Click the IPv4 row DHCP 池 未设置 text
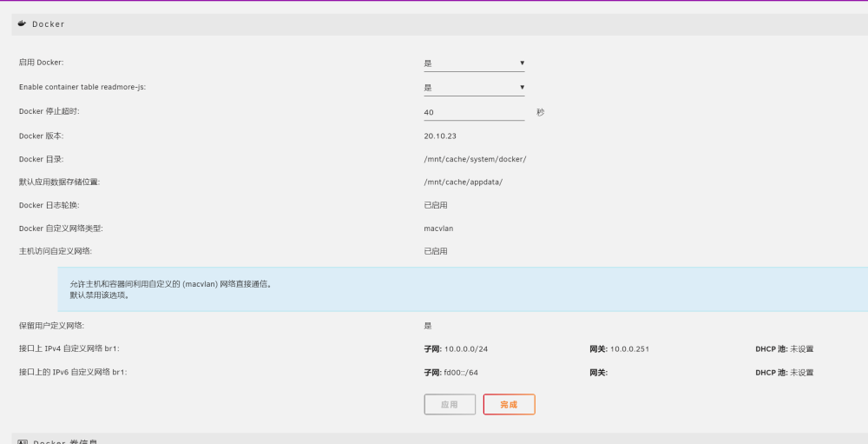This screenshot has height=444, width=868. [785, 349]
